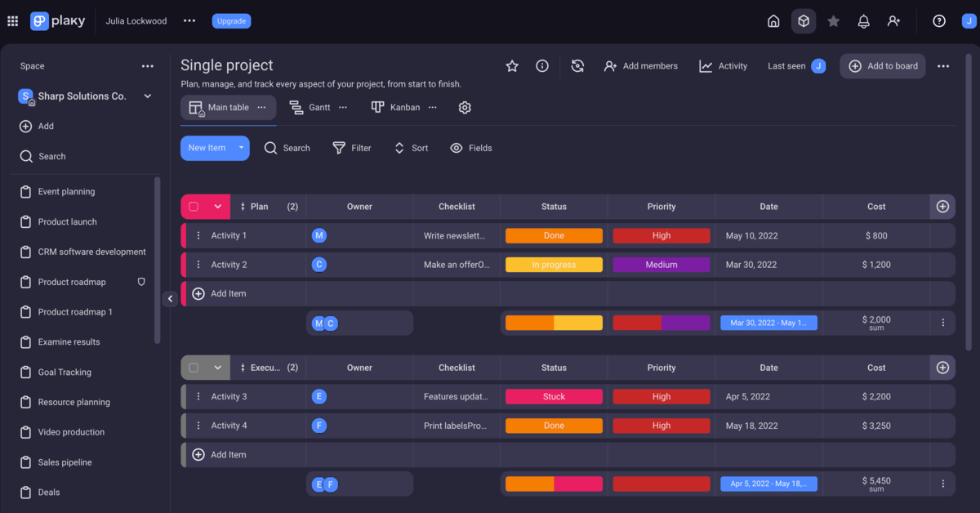The image size is (980, 513).
Task: Select all items in Plan group checkbox
Action: click(194, 207)
